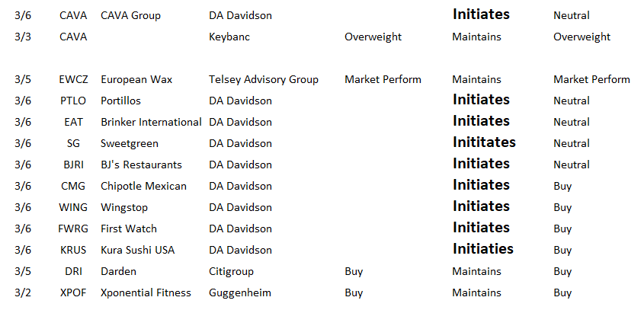The image size is (644, 310).
Task: Select the Initiaties cell in Kura Sushi row
Action: click(x=483, y=249)
